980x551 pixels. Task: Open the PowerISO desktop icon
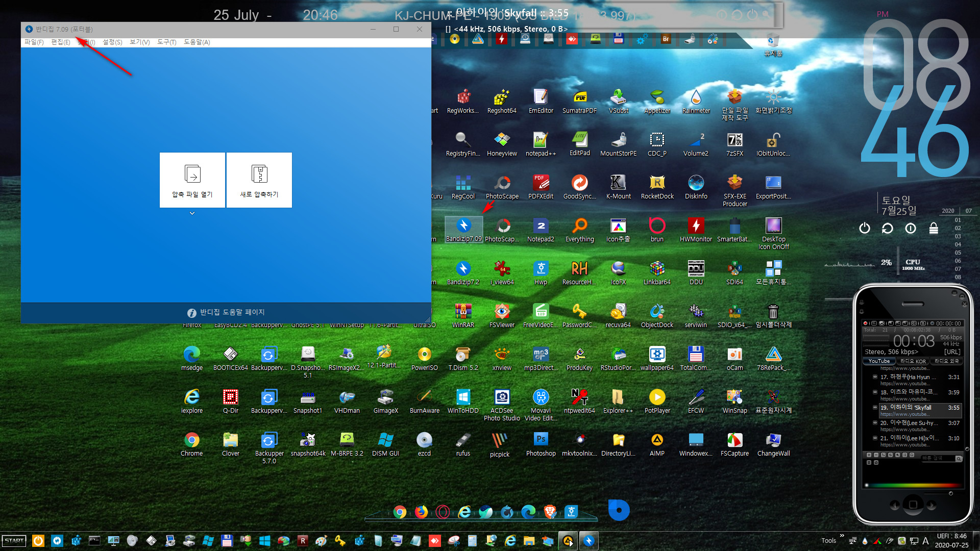click(425, 359)
